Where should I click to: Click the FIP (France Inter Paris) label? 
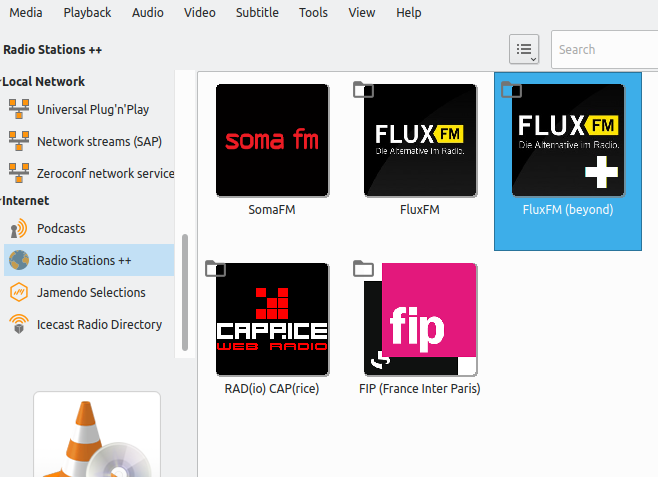[x=420, y=388]
